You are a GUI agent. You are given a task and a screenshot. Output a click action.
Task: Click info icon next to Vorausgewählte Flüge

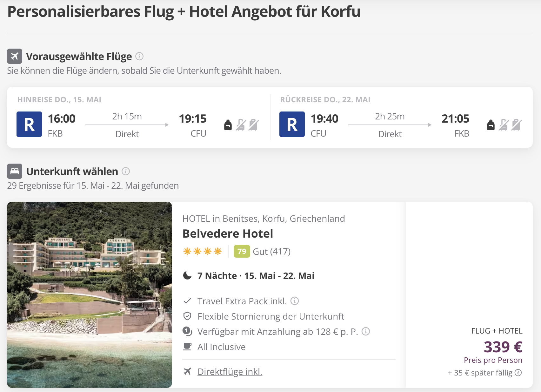coord(139,57)
